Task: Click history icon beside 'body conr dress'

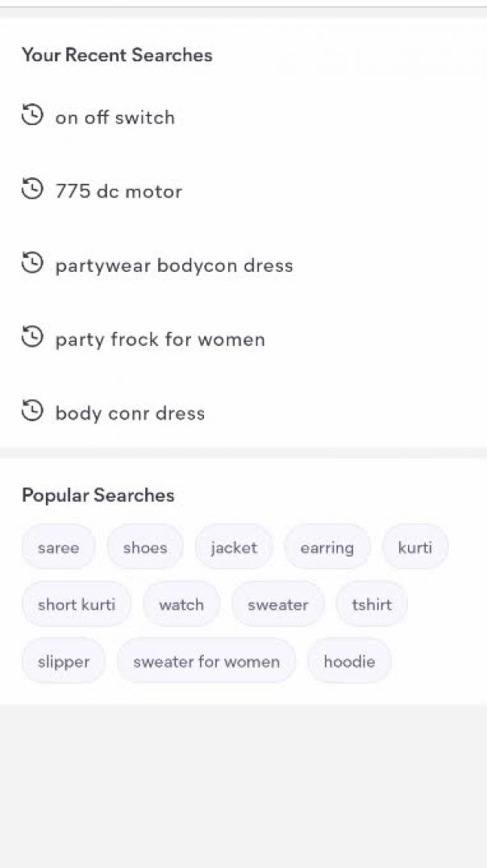Action: (32, 411)
